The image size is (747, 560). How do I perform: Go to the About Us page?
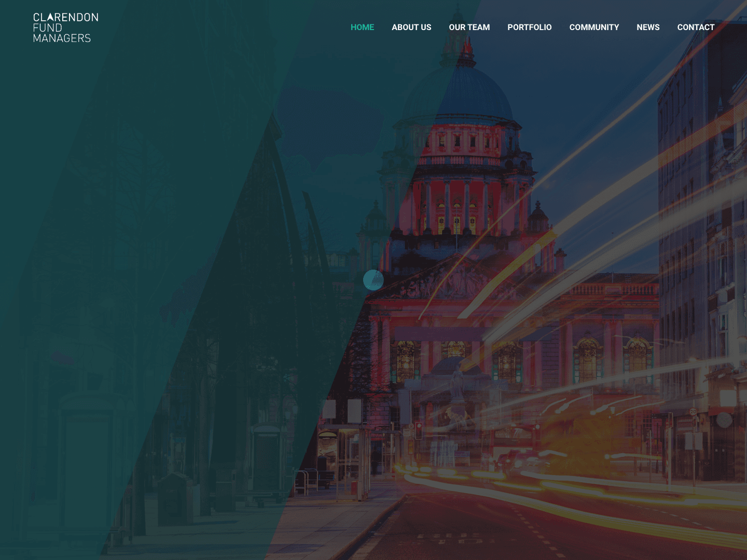[x=411, y=27]
